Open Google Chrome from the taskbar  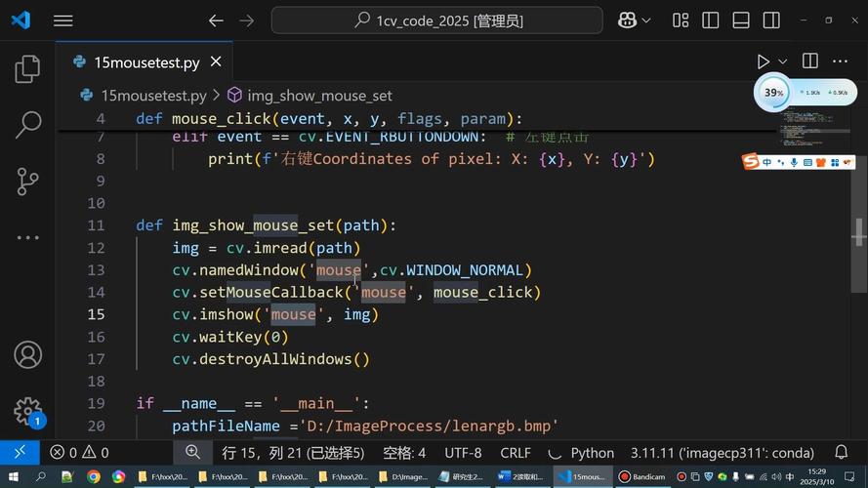coord(94,476)
